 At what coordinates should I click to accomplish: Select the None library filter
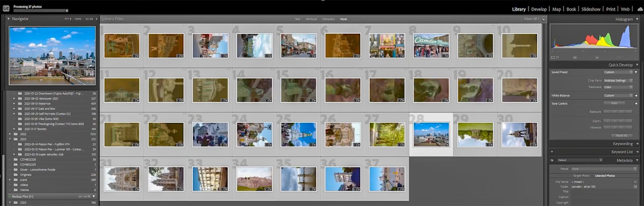click(343, 19)
